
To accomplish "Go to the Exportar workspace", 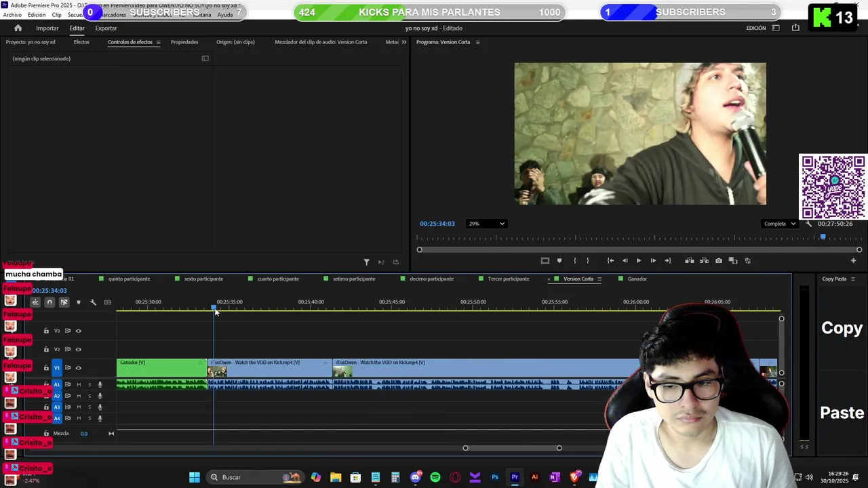I will click(106, 28).
